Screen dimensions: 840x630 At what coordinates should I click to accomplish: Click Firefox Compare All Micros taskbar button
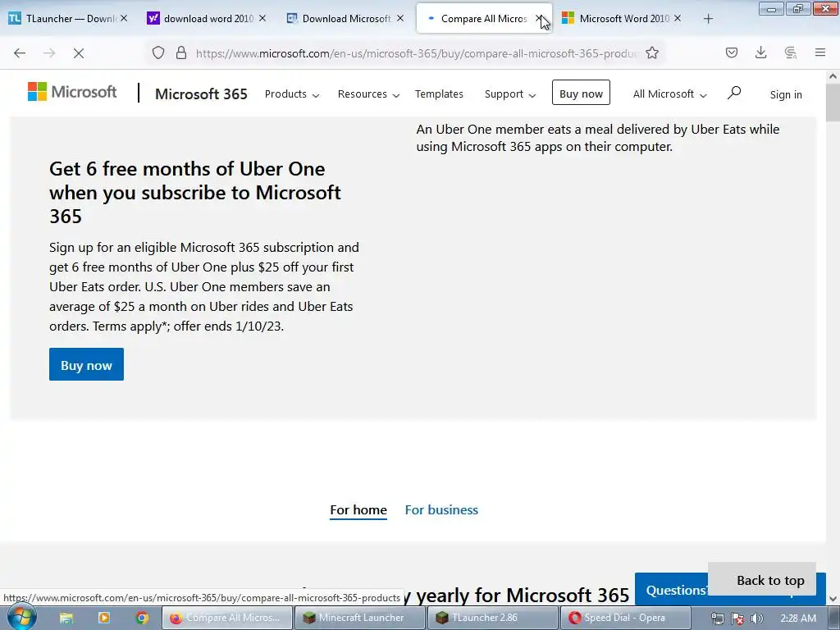pos(227,618)
